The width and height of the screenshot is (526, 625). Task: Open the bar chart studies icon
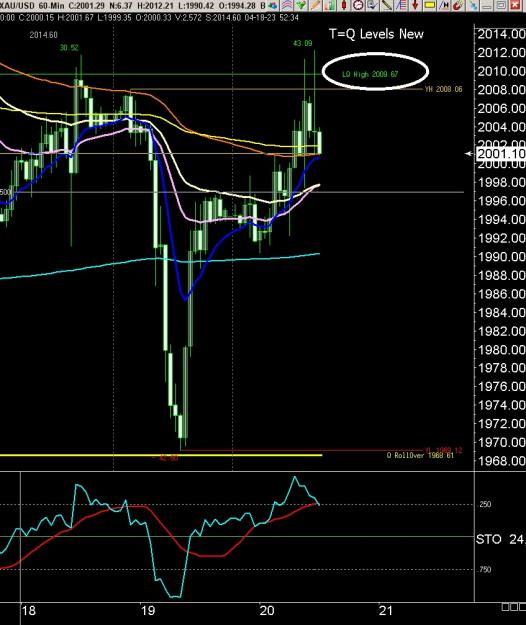coord(330,5)
